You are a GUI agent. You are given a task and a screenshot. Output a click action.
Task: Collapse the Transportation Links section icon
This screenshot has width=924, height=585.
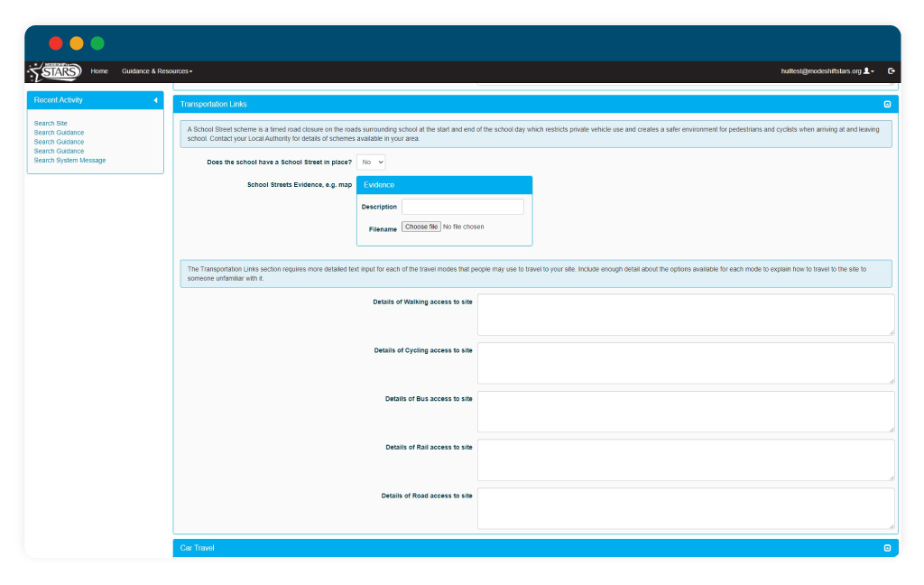click(888, 105)
